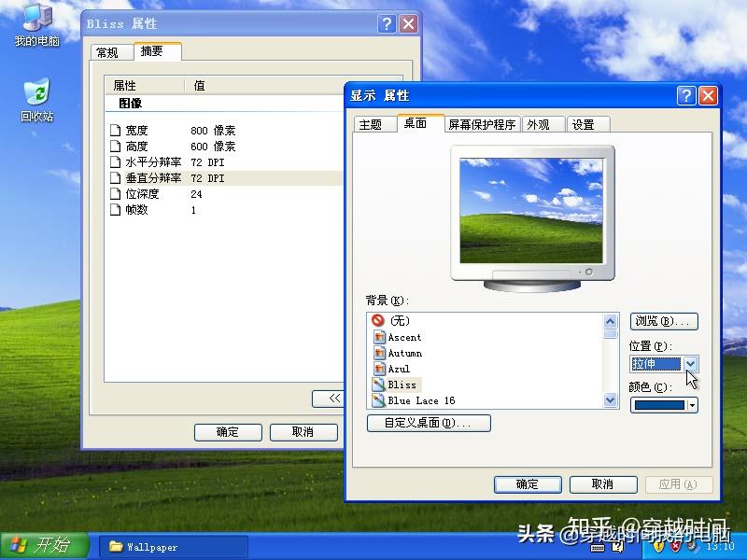
Task: Switch to the 设置 tab
Action: tap(588, 125)
